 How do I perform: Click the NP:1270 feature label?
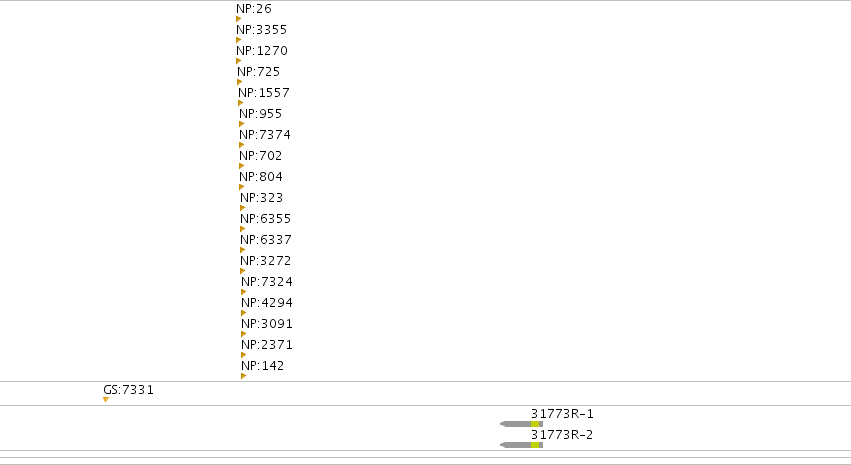(x=262, y=51)
